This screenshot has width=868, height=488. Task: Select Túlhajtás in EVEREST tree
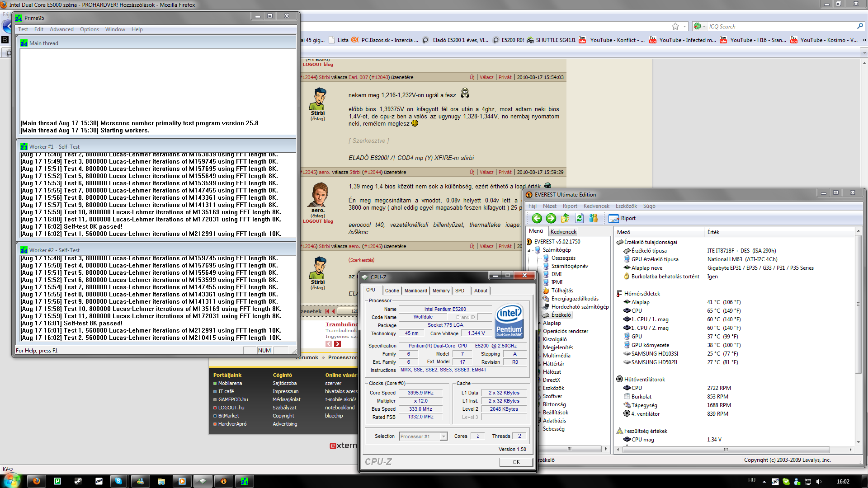tap(562, 291)
